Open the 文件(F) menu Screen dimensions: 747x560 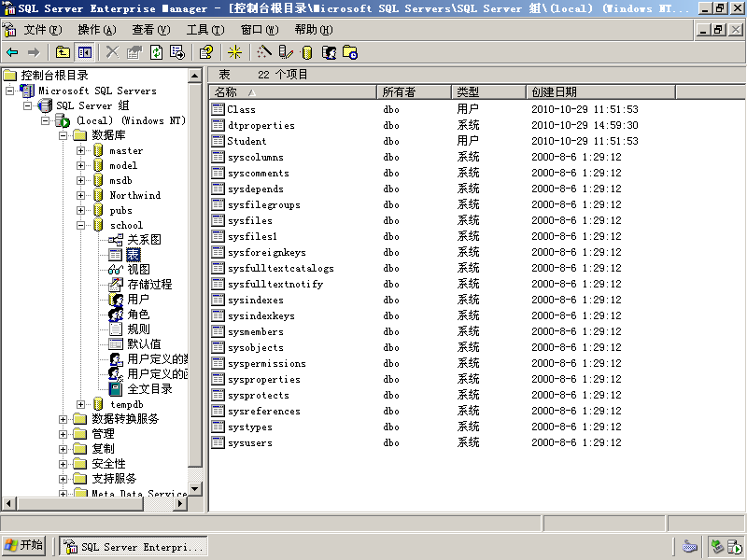[x=43, y=30]
